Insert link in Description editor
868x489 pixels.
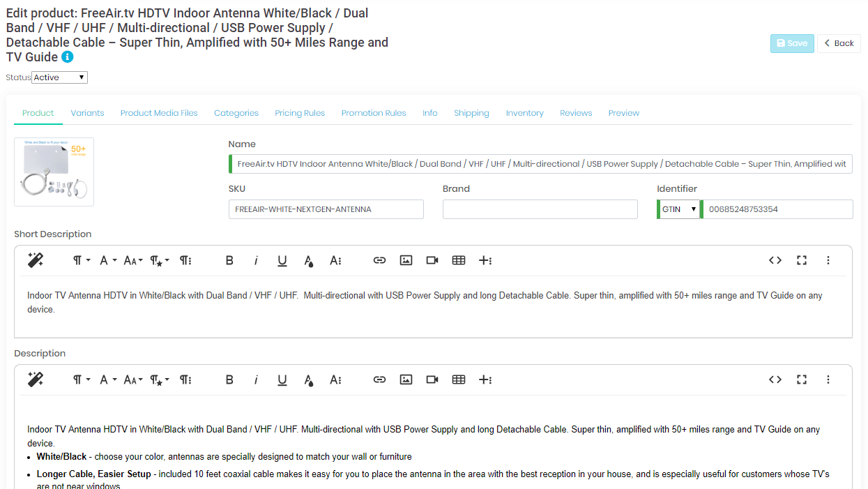[379, 379]
